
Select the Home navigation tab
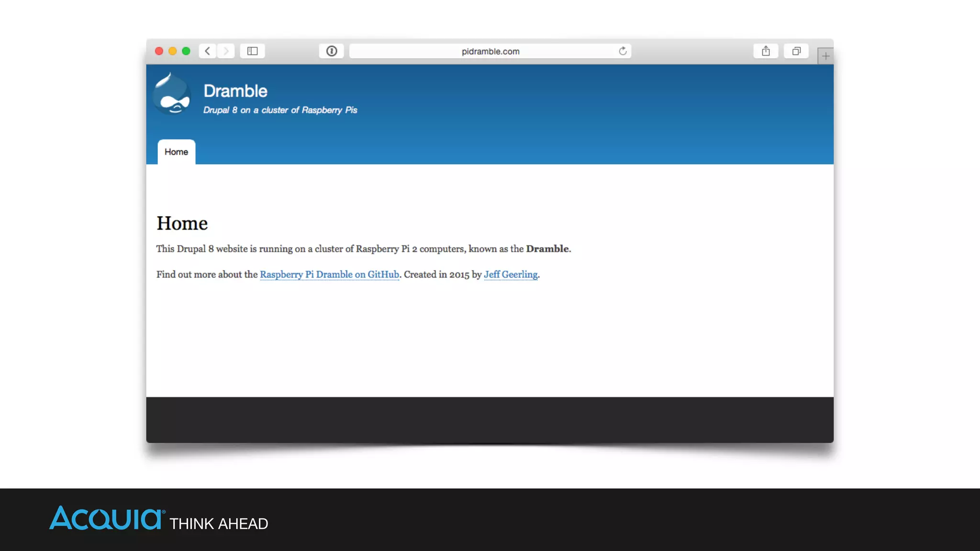point(176,152)
